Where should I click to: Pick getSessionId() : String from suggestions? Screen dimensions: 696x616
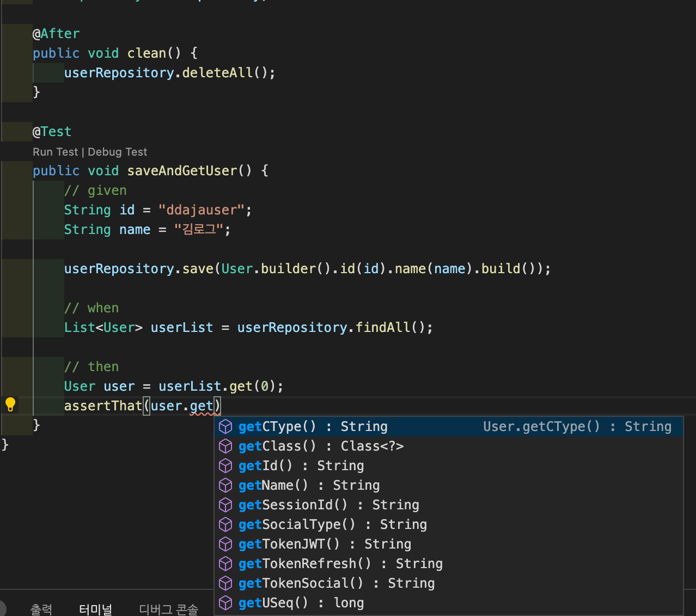(449, 505)
